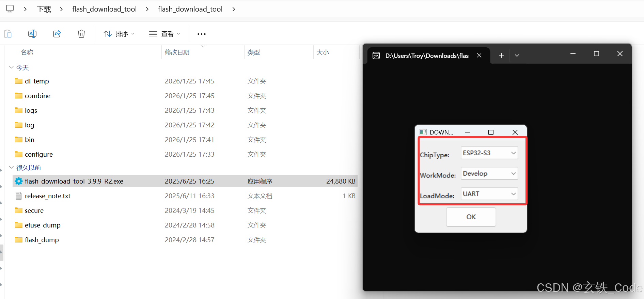Open the terminal new-tab profile dropdown arrow
The height and width of the screenshot is (299, 644).
click(517, 56)
